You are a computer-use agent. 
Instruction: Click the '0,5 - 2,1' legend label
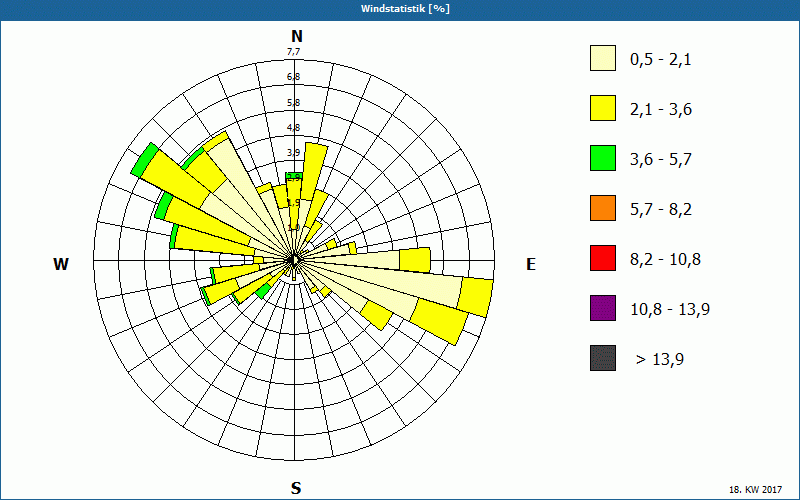click(661, 60)
